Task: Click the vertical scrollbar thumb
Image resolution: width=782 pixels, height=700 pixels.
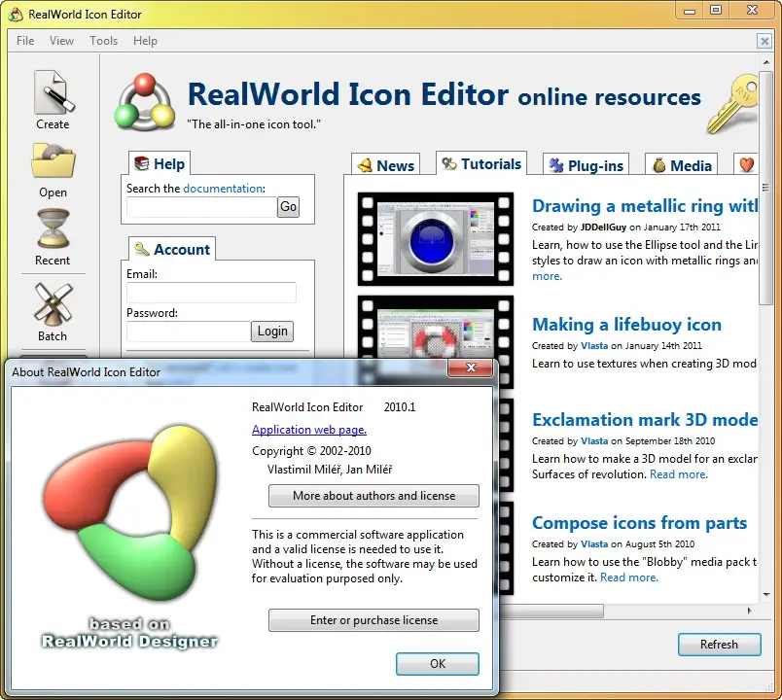Action: 765,188
